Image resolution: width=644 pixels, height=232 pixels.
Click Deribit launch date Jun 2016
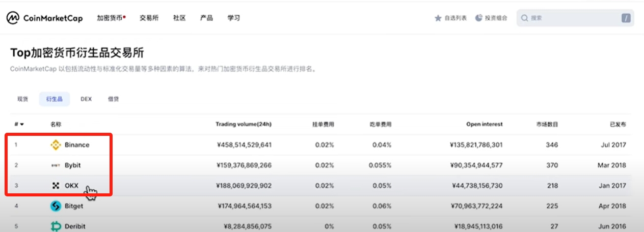pos(612,226)
